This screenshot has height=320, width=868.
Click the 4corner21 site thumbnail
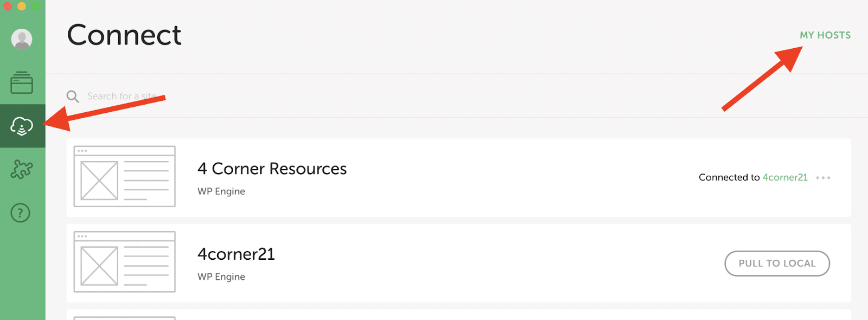(124, 262)
